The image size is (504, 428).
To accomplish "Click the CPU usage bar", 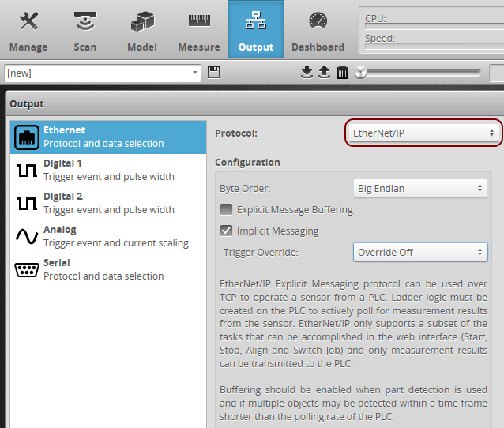I will click(x=434, y=26).
